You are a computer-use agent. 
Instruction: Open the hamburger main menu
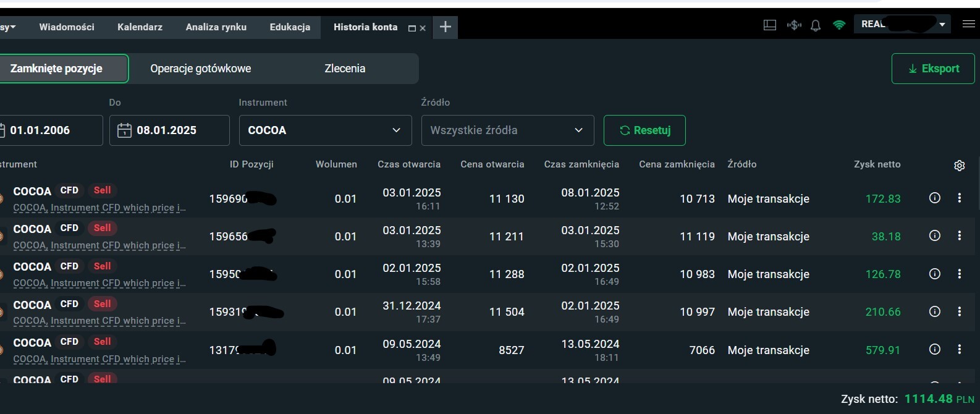pos(968,24)
